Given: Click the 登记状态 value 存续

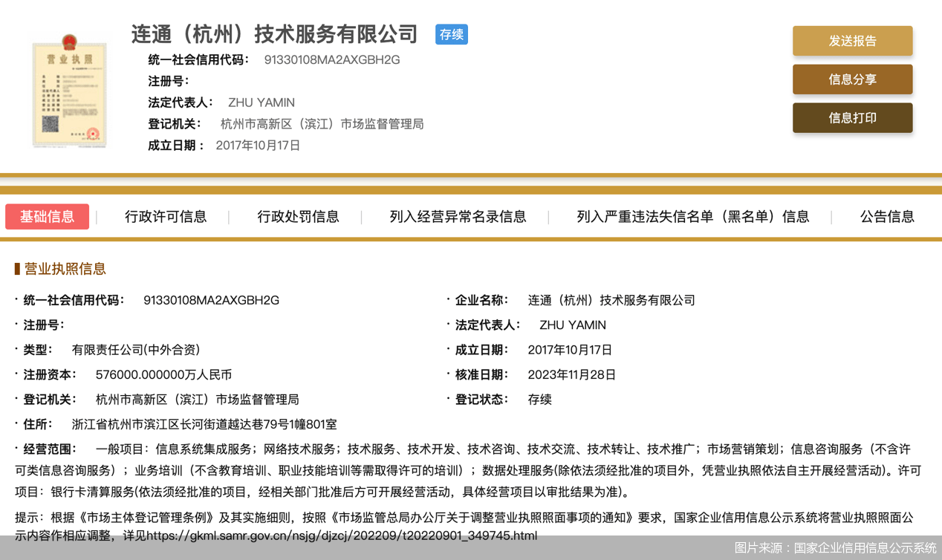Looking at the screenshot, I should coord(539,400).
